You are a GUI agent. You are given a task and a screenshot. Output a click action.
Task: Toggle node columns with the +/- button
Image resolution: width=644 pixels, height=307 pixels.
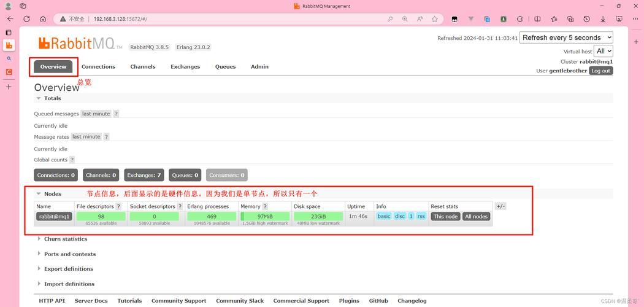pyautogui.click(x=500, y=206)
